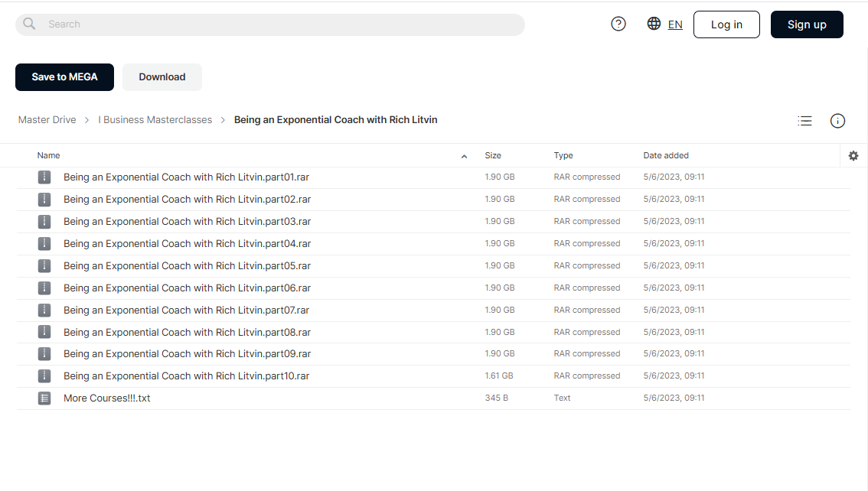Click RAR compressed type for part10
This screenshot has height=491, width=868.
[x=587, y=376]
